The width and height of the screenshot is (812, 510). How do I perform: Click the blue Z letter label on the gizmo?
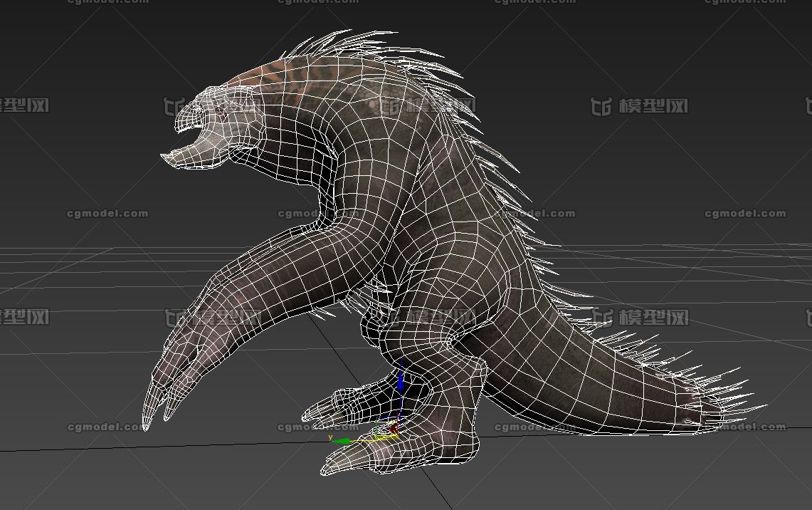tap(401, 363)
